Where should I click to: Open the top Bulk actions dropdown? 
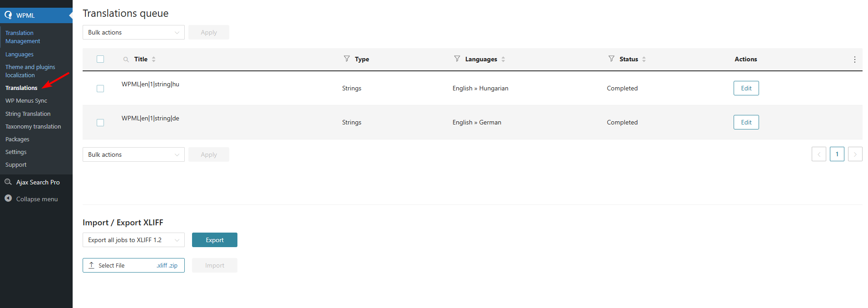coord(133,32)
